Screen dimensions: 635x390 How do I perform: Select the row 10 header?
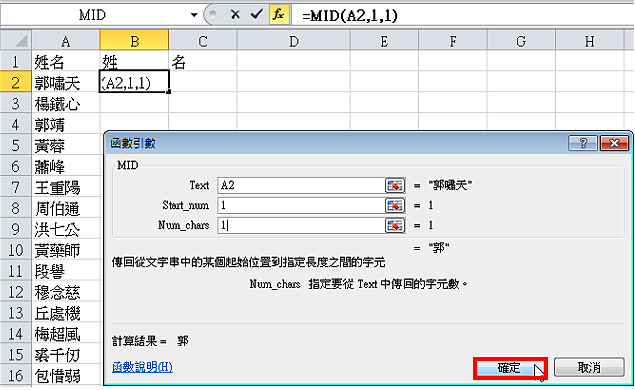pyautogui.click(x=16, y=250)
